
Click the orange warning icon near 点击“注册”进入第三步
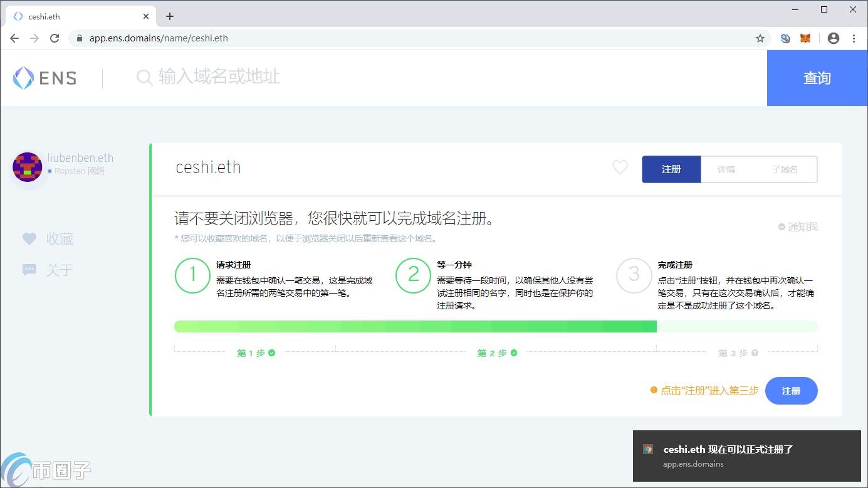(x=654, y=390)
